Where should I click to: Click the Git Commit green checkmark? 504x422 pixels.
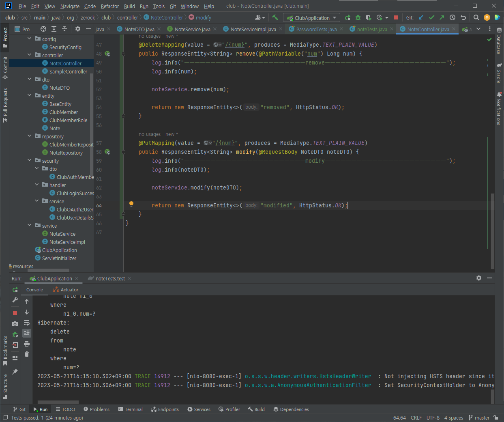coord(431,17)
